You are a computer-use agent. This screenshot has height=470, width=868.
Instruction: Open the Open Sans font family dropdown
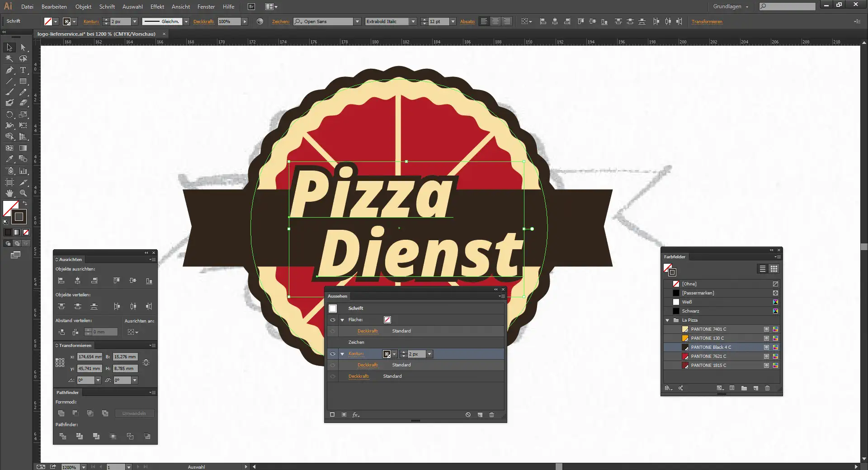click(x=357, y=21)
